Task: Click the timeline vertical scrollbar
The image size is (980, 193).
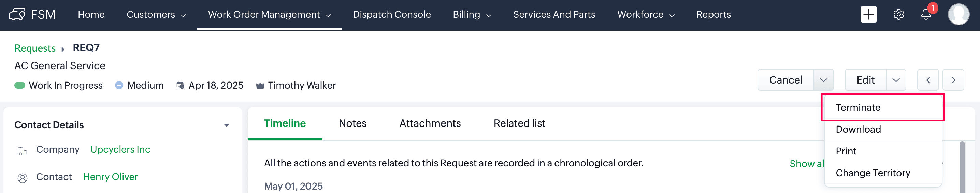Action: (962, 167)
